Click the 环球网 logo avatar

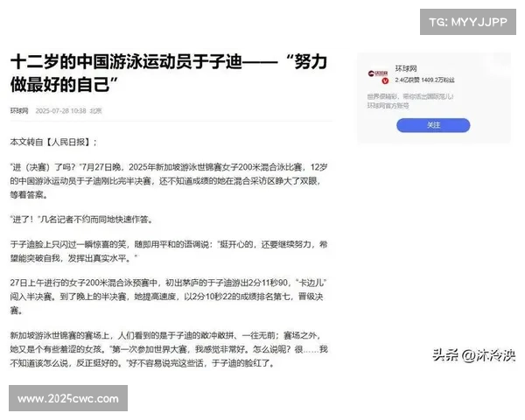pos(377,75)
